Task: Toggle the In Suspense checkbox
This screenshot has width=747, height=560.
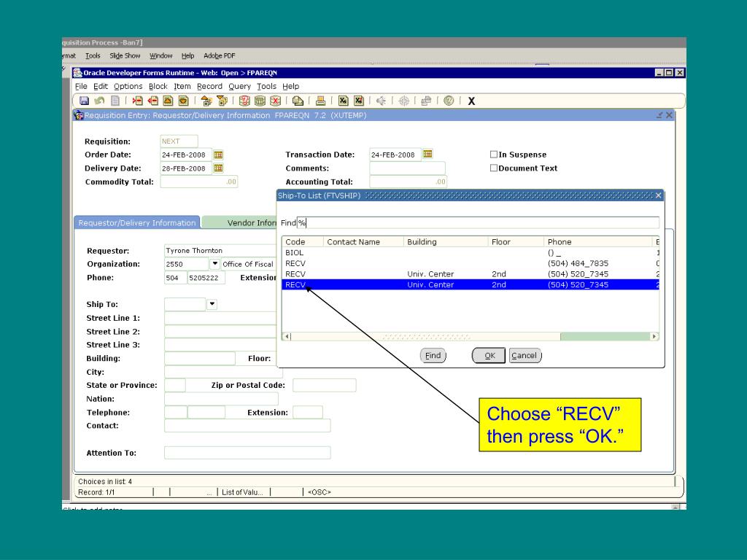Action: pos(494,155)
